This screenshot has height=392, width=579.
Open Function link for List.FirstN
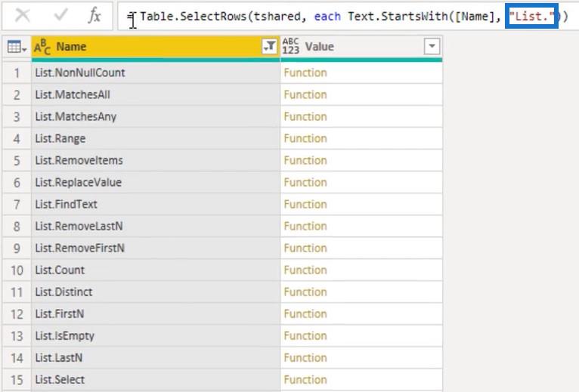(305, 314)
